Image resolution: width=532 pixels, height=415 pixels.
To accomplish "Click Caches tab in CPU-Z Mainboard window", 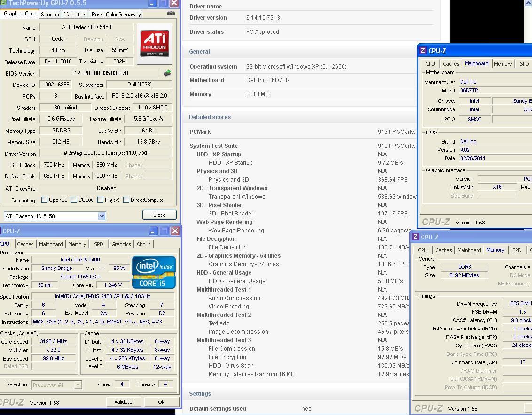I will click(451, 64).
